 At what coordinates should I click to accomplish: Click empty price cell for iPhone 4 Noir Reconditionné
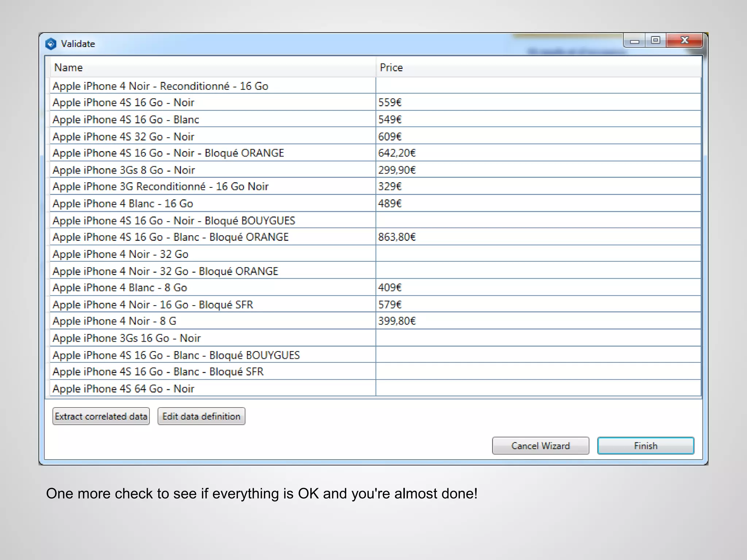pyautogui.click(x=538, y=86)
